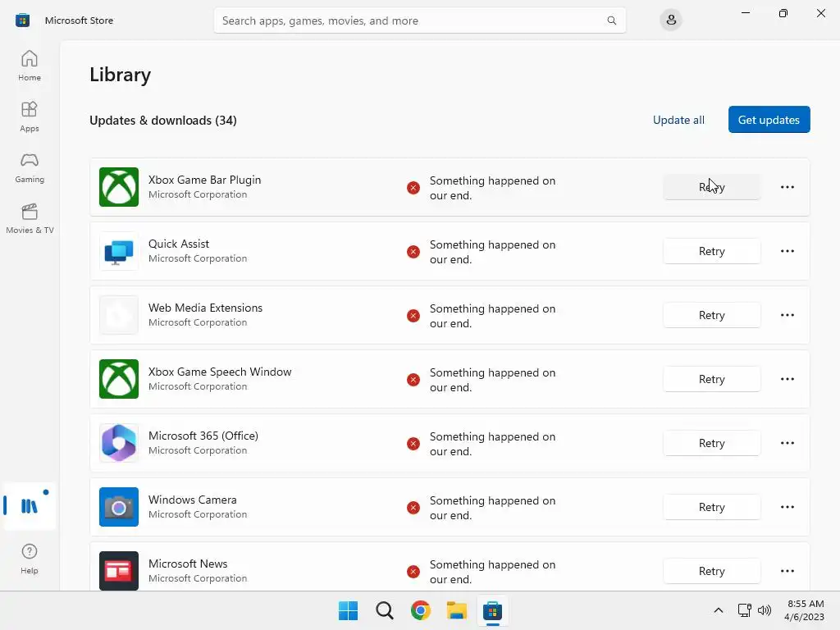The width and height of the screenshot is (840, 630).
Task: Select the Library icon in sidebar
Action: click(x=30, y=506)
